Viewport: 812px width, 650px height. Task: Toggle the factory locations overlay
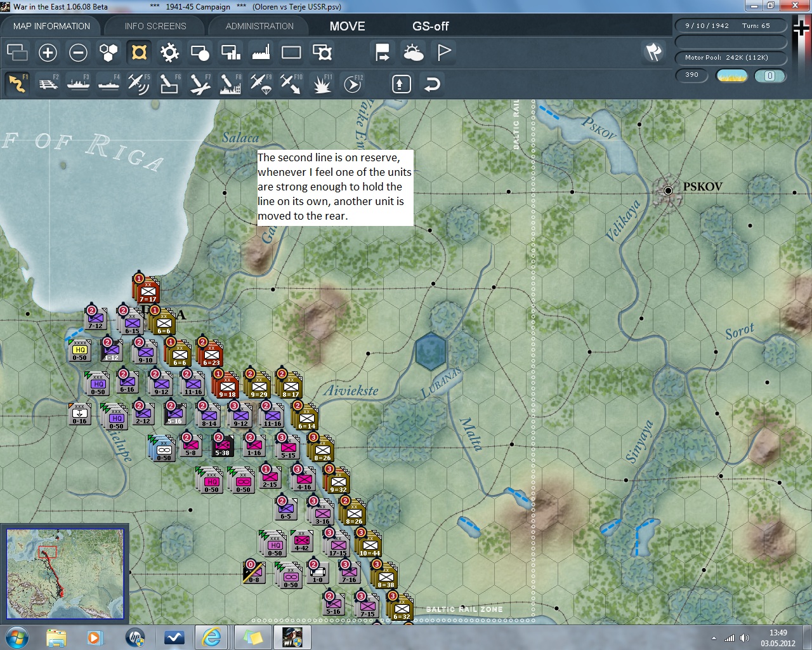pos(261,53)
